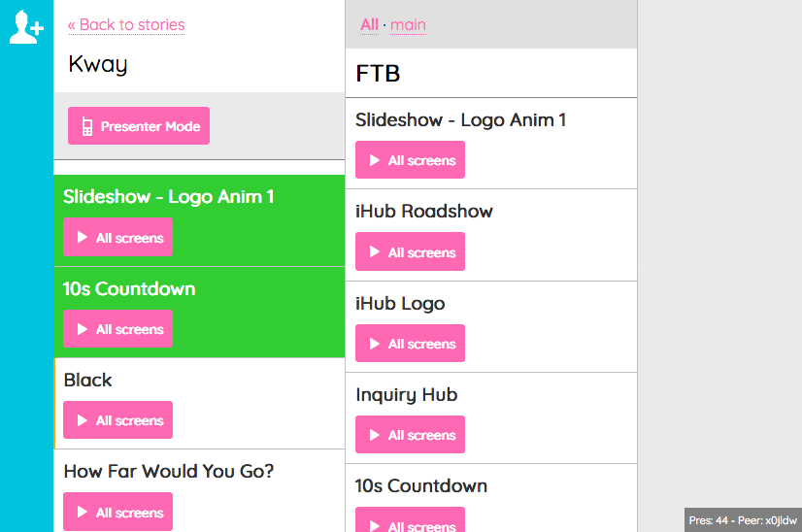The height and width of the screenshot is (532, 802).
Task: Open Presenter Mode
Action: click(139, 126)
